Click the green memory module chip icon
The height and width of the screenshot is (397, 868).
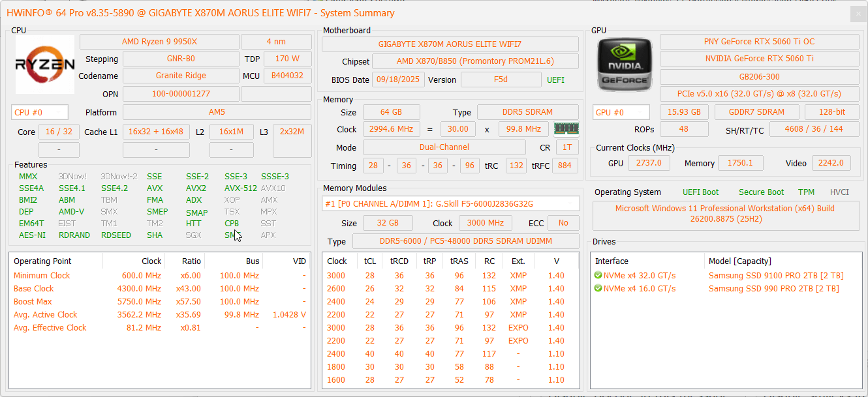pos(566,128)
